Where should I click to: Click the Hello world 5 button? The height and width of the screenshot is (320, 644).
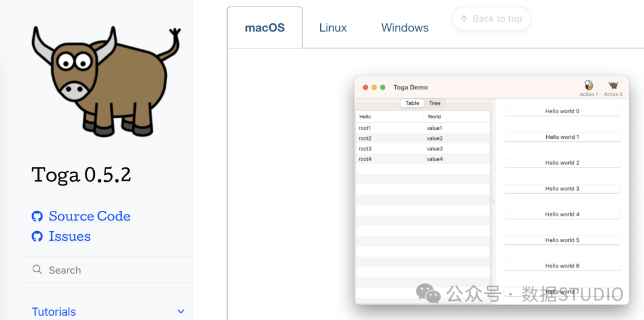562,240
